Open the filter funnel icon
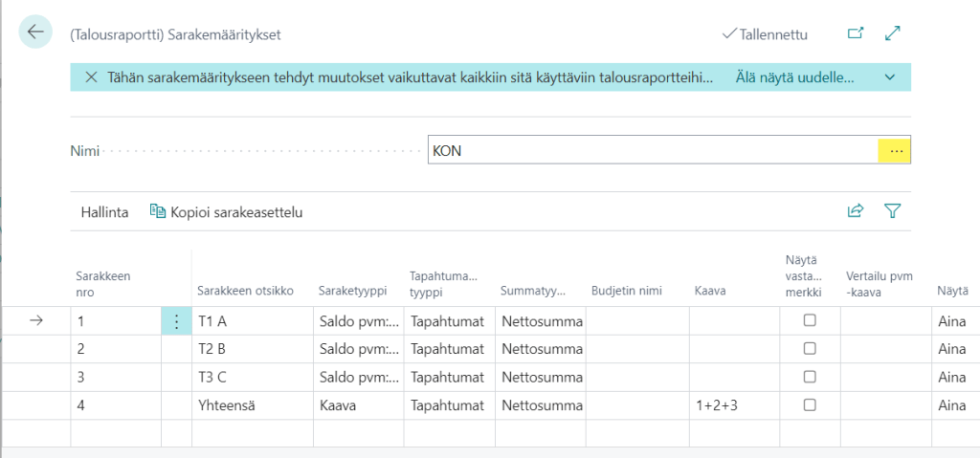 [893, 211]
